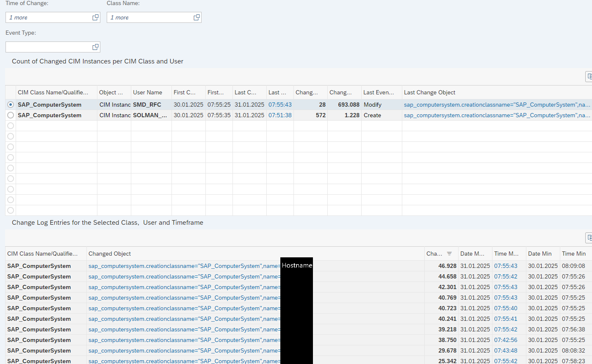Open Changed Object link in the 40.723 row
592x364 pixels.
184,308
